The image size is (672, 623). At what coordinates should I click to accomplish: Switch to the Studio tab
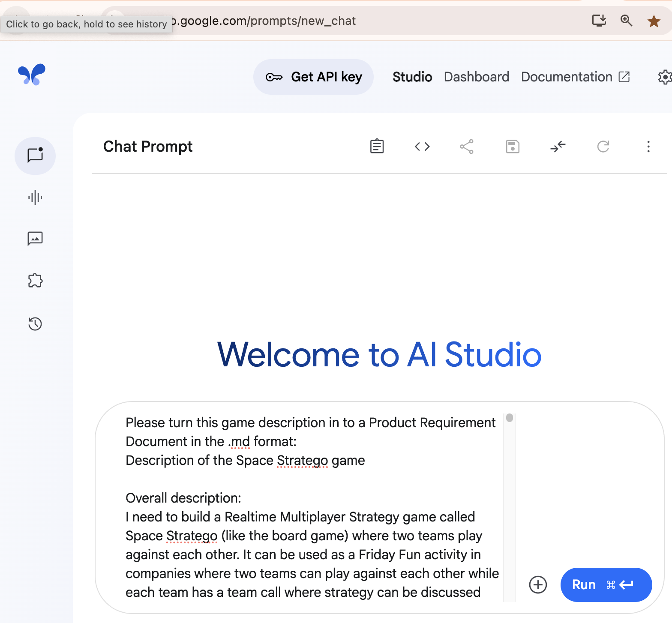coord(412,77)
